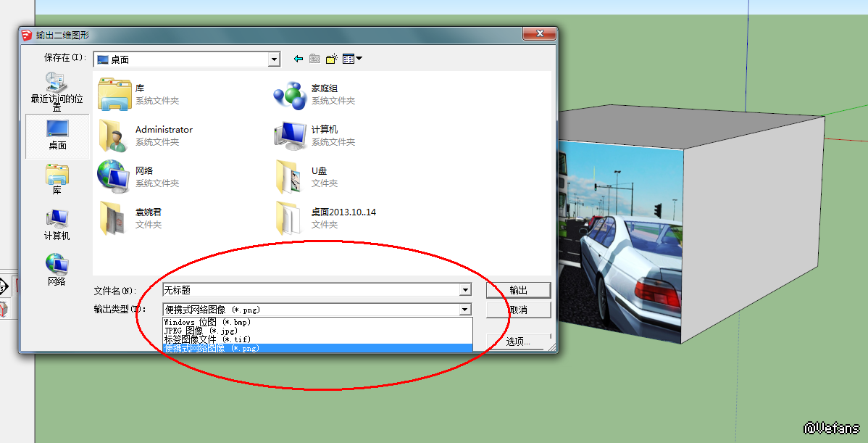Select 计算机 in the places sidebar
The width and height of the screenshot is (868, 443).
(x=57, y=224)
